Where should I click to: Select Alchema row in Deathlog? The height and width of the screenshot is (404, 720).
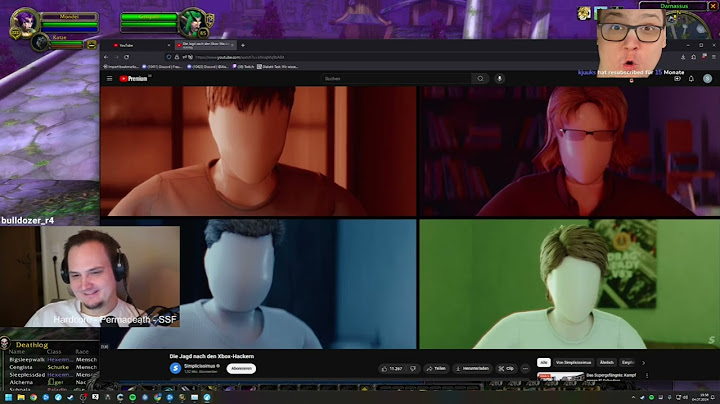(53, 382)
